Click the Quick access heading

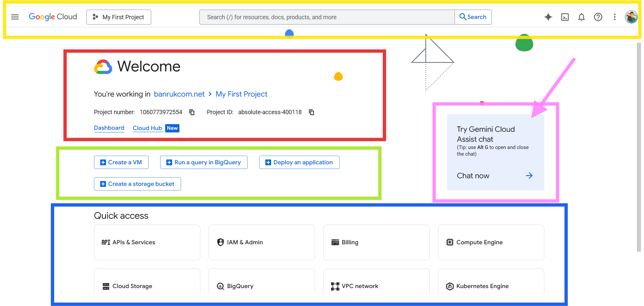click(x=121, y=216)
